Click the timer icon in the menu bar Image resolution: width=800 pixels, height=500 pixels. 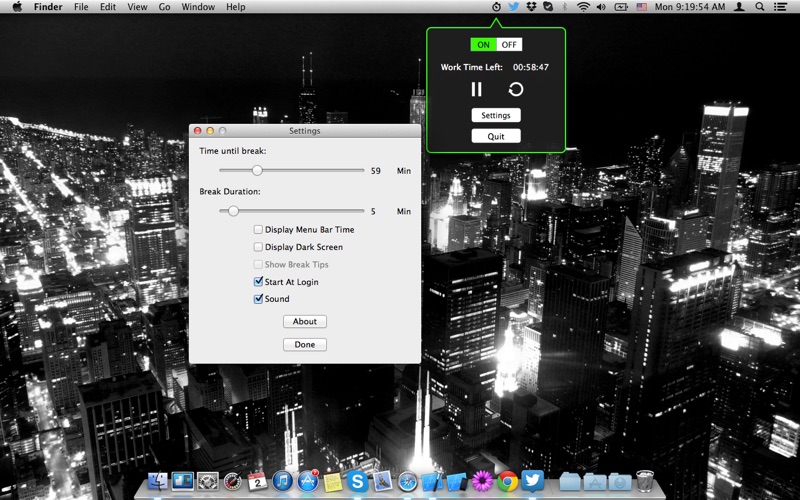point(496,7)
